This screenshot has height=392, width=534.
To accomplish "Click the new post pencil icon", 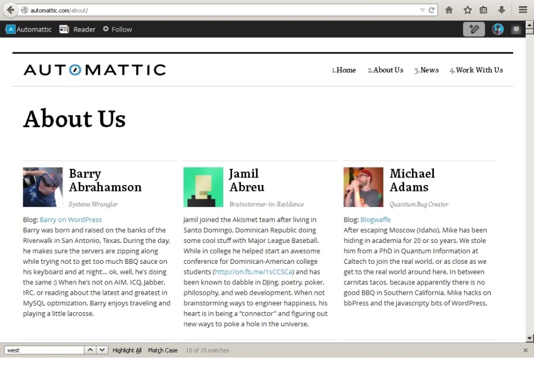I will pos(474,29).
